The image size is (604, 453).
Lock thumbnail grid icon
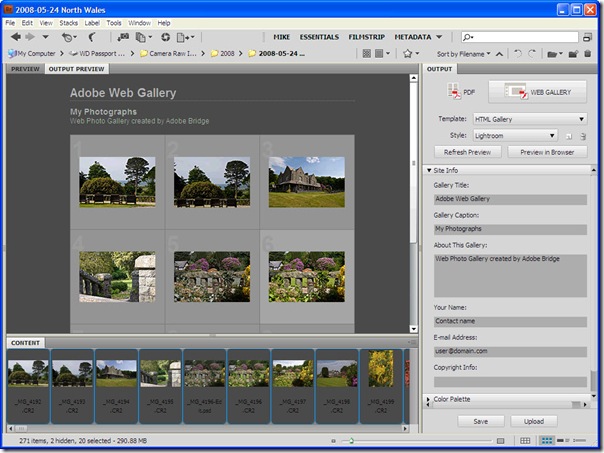click(x=525, y=441)
